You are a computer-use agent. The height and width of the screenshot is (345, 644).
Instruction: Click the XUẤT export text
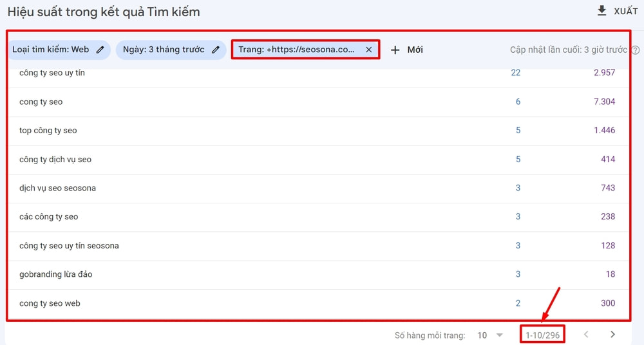click(x=625, y=12)
